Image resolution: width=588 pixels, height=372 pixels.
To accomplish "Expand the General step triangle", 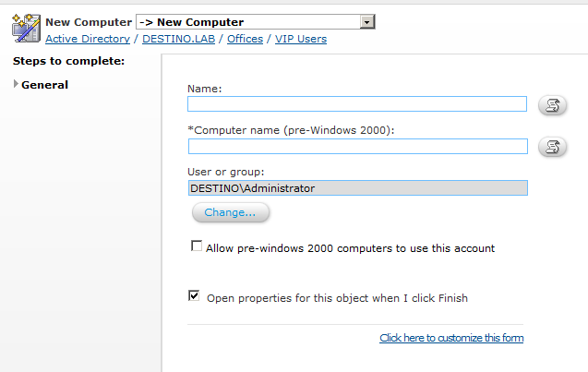I will tap(16, 84).
